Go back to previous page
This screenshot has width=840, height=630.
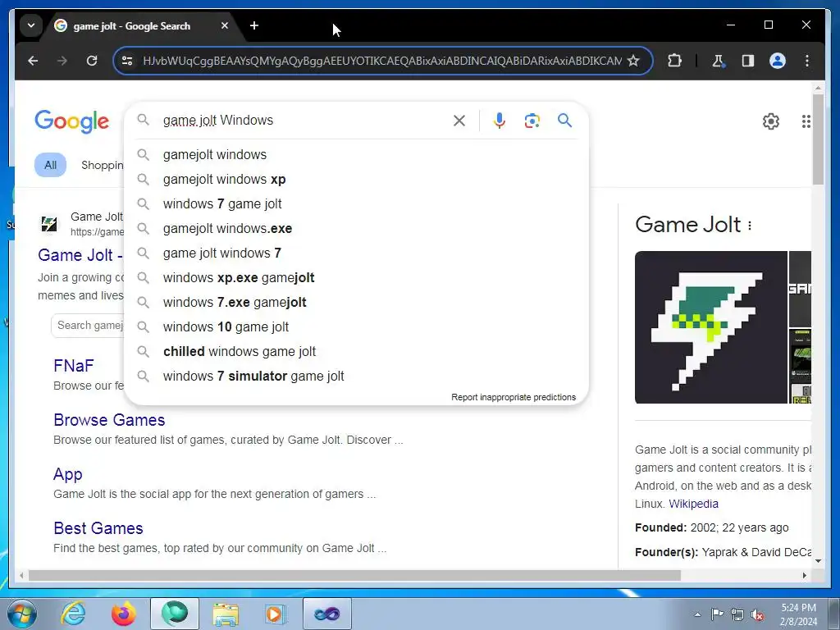(x=33, y=61)
